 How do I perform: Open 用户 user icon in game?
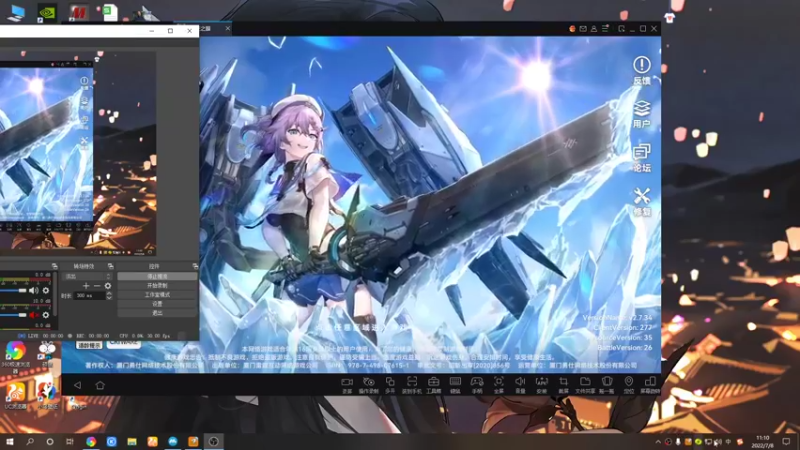[x=641, y=114]
